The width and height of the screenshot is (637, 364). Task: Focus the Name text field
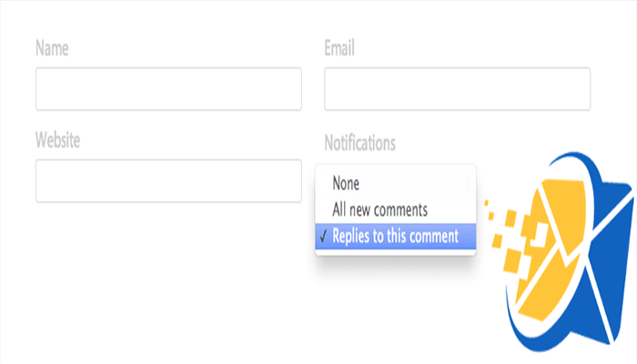168,88
